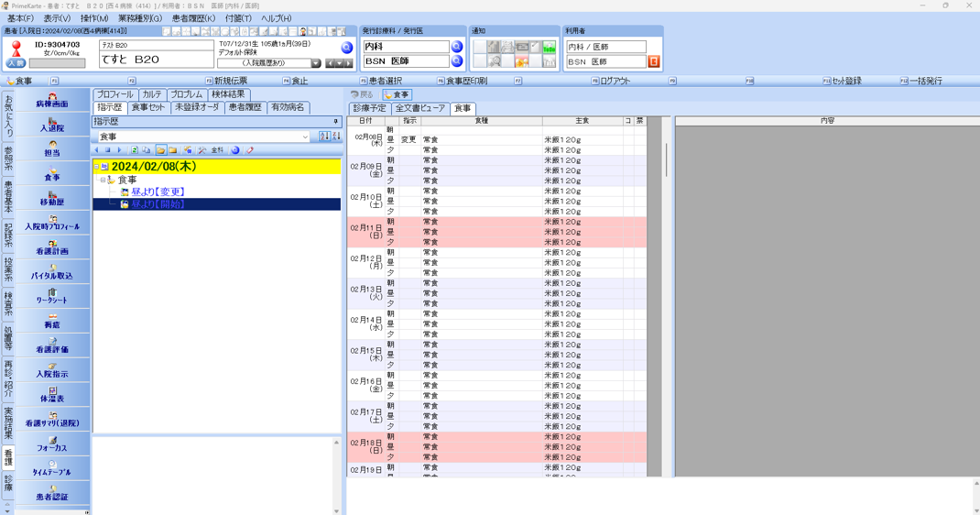Click the closed-folder icon in 指示歴 toolbar
Viewport: 980px width, 515px height.
[173, 150]
